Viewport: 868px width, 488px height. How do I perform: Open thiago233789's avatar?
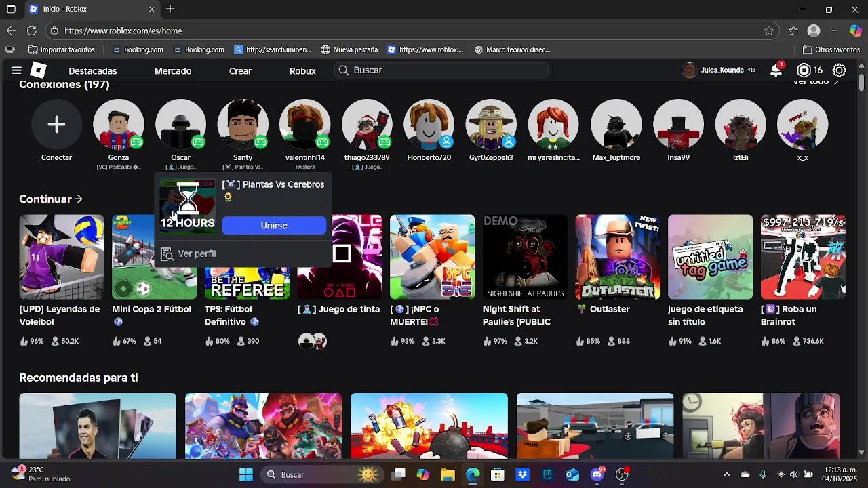point(367,124)
